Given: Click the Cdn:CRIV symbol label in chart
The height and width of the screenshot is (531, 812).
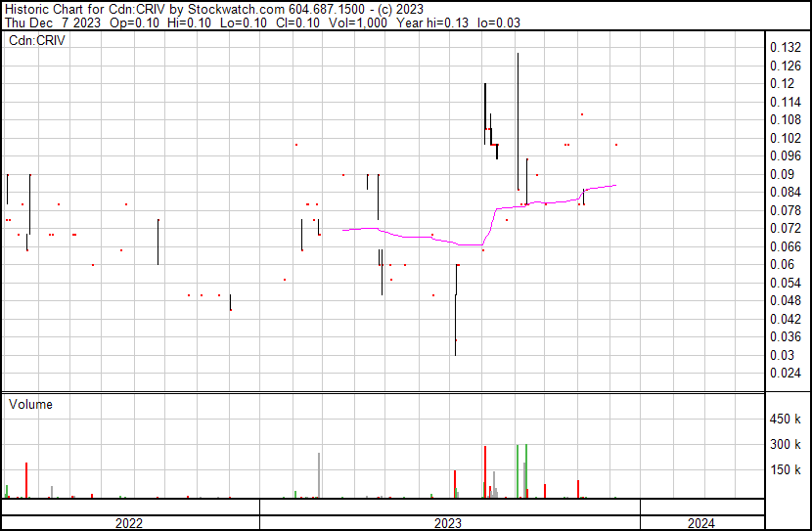Looking at the screenshot, I should click(x=36, y=40).
